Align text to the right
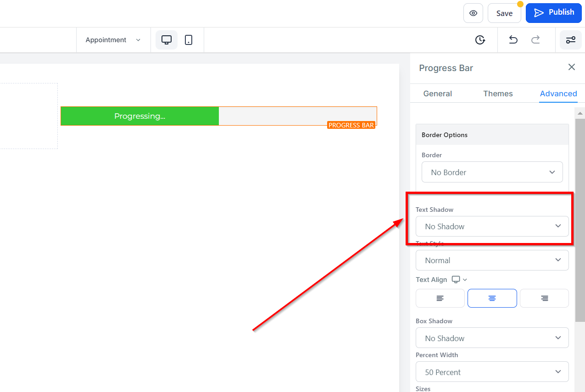 tap(544, 298)
